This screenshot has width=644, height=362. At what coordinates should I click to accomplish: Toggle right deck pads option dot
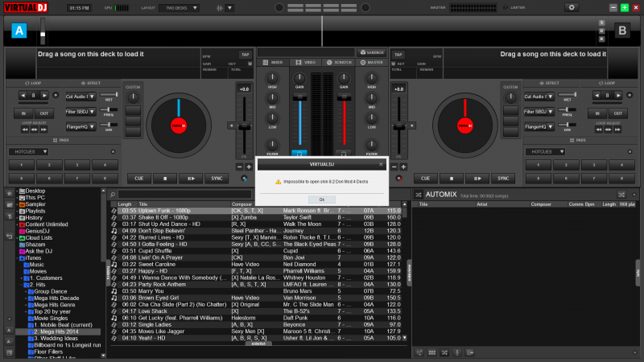coord(630,152)
